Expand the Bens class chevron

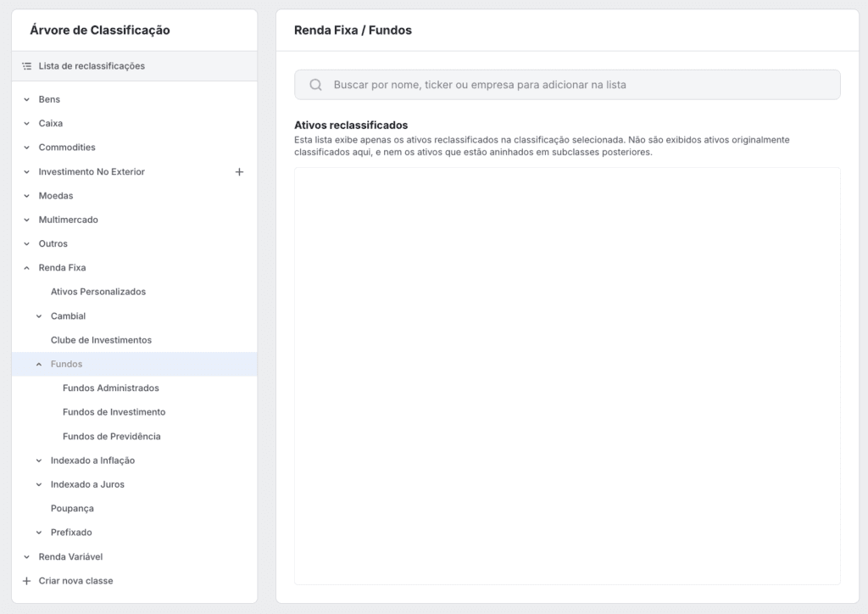[x=26, y=99]
